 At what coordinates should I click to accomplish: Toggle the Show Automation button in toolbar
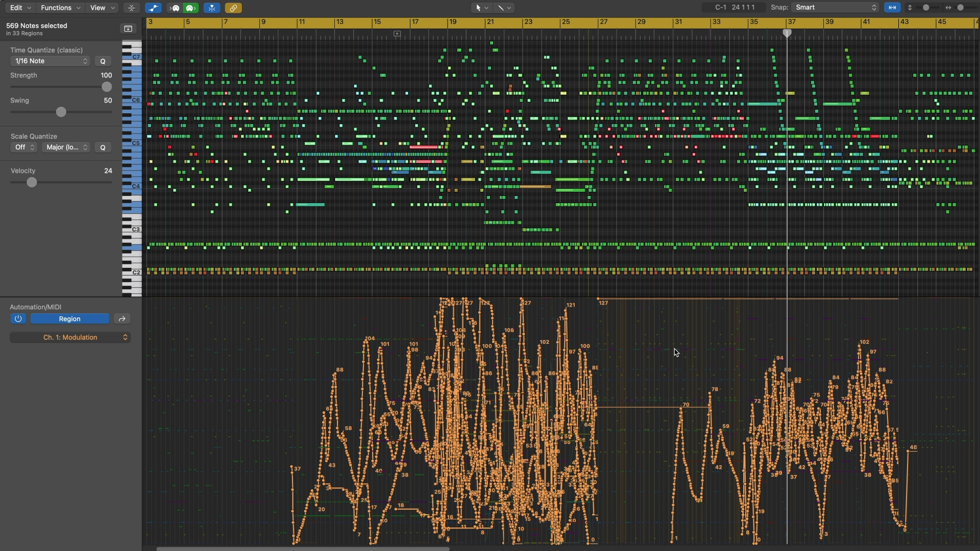coord(153,8)
